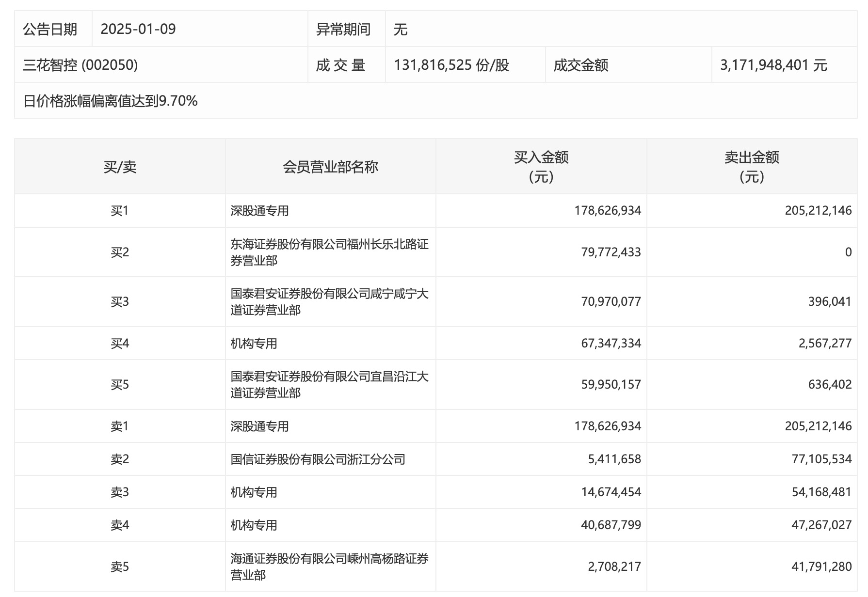Click the 成交量 label
This screenshot has width=868, height=597.
(340, 65)
